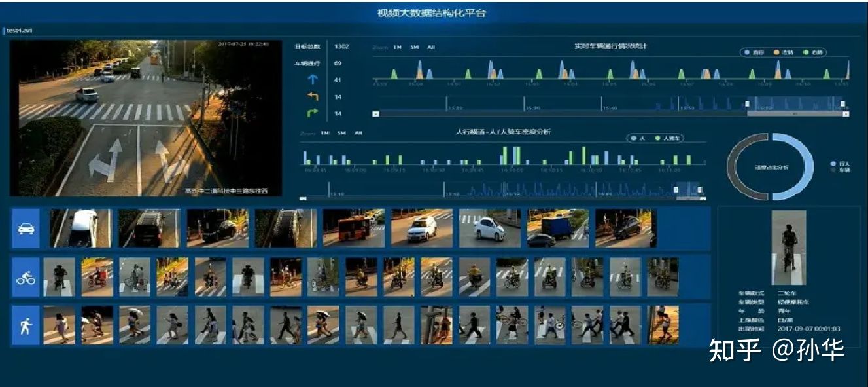This screenshot has height=387, width=868.
Task: Click the 目标总数 label
Action: click(307, 47)
